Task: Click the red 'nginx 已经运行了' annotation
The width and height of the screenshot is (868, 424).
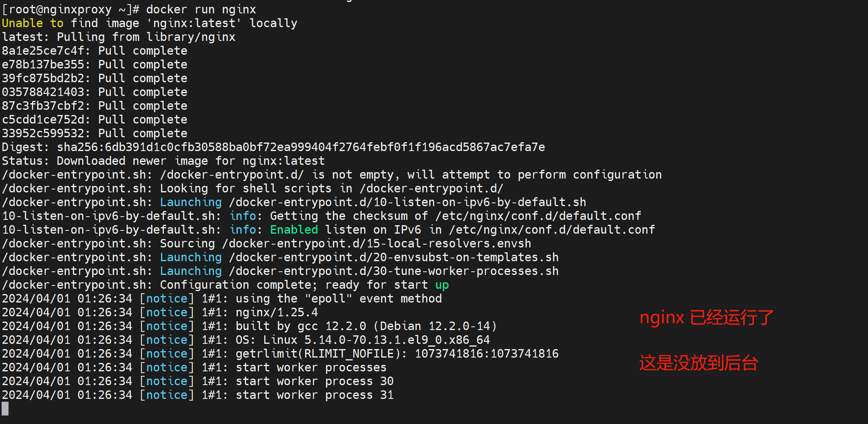Action: pos(706,317)
